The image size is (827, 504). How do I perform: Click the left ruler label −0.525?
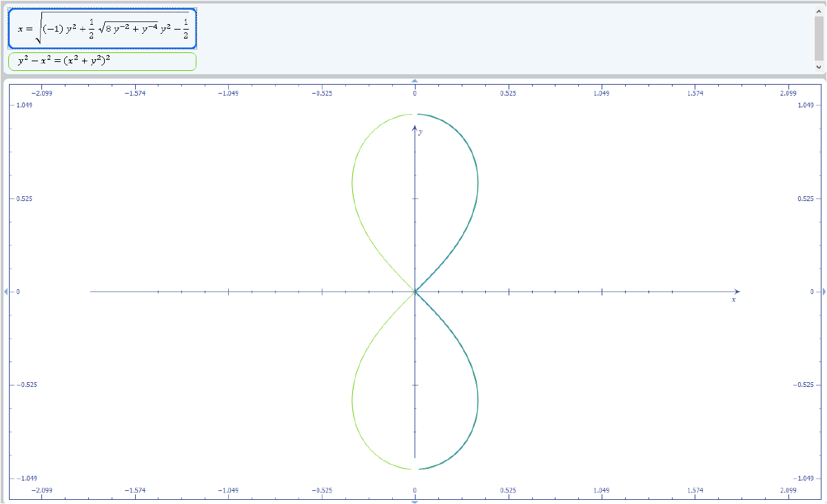[x=28, y=385]
